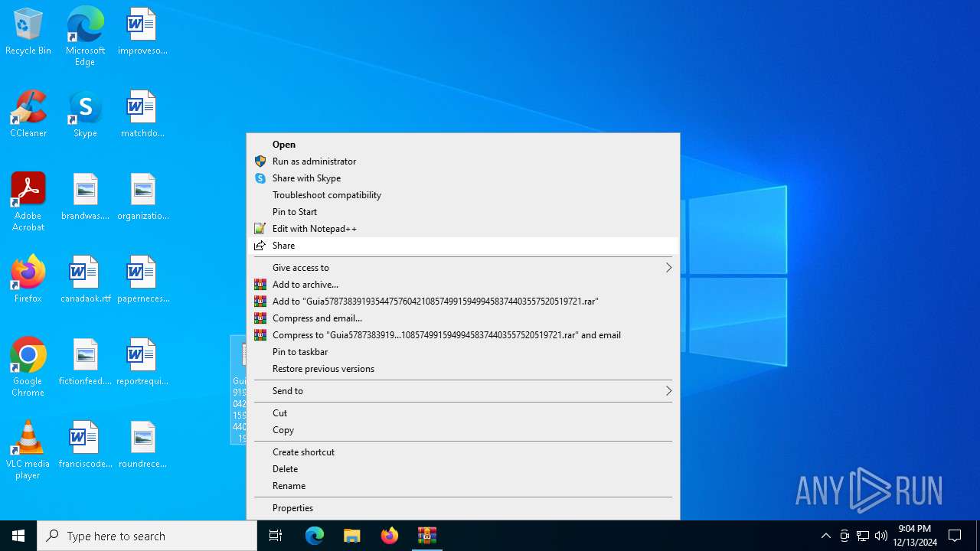This screenshot has height=551, width=980.
Task: Select the Adobe Acrobat desktop shortcut
Action: [x=28, y=202]
